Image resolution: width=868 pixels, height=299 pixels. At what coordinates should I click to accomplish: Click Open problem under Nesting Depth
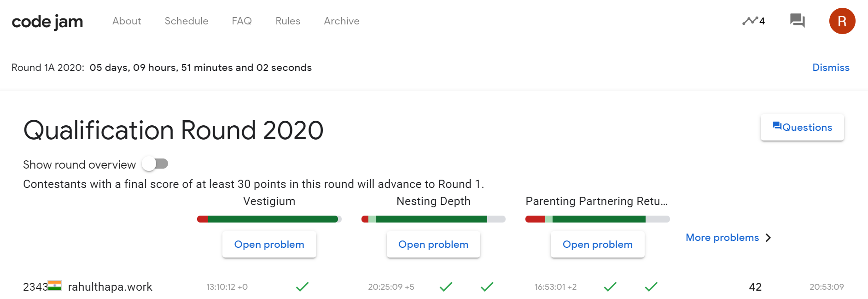[x=433, y=245]
